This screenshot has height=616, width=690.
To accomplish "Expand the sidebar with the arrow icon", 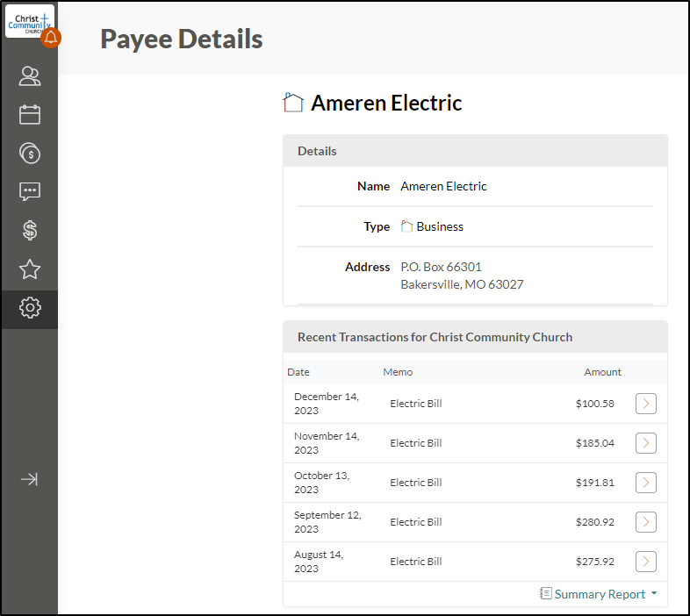I will 30,479.
